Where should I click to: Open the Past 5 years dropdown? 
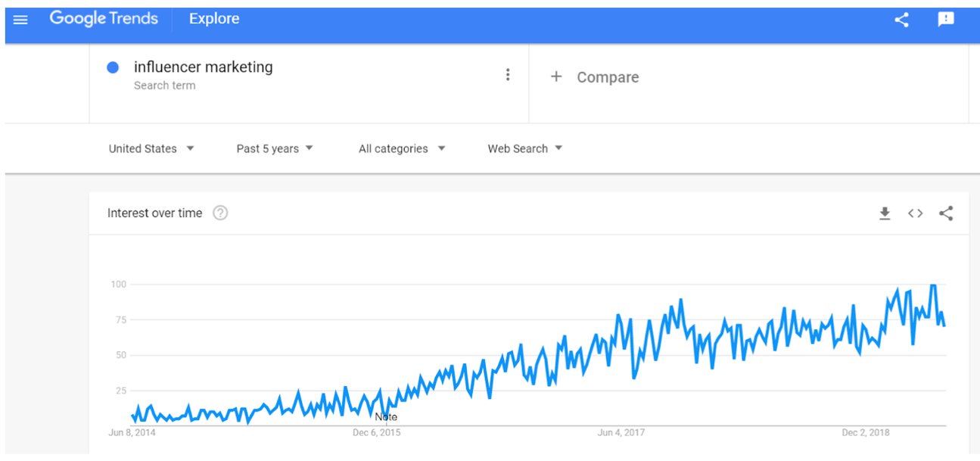pyautogui.click(x=275, y=148)
